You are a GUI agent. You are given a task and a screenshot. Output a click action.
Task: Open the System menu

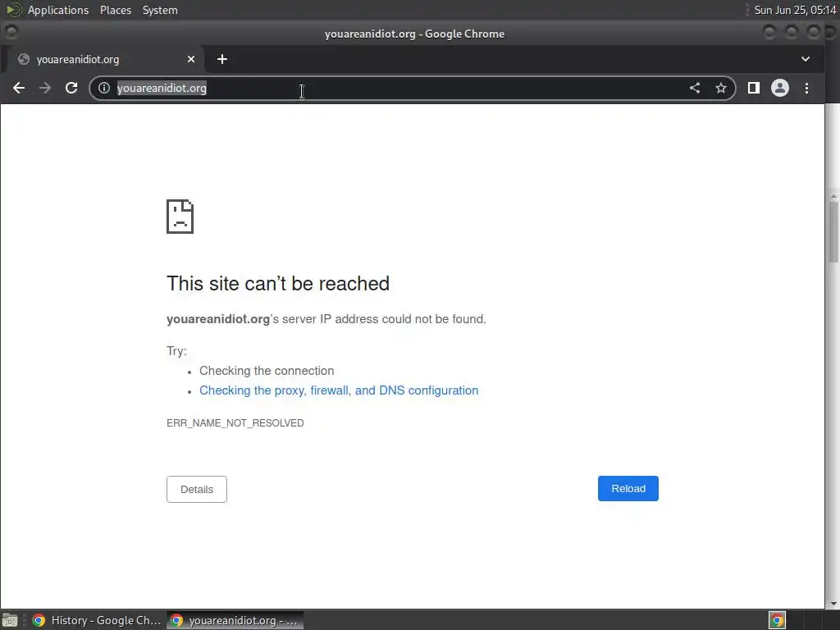pos(160,10)
